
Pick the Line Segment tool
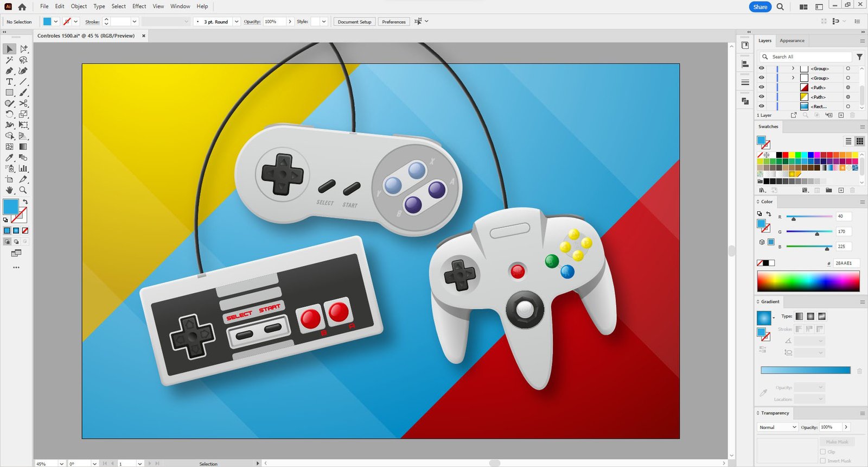pyautogui.click(x=23, y=81)
